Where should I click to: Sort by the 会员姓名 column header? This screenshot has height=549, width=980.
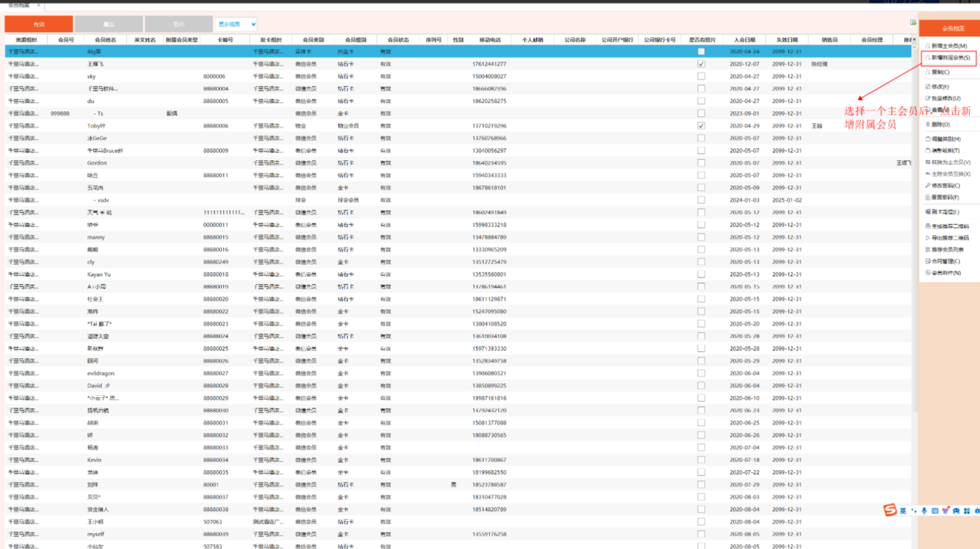105,40
